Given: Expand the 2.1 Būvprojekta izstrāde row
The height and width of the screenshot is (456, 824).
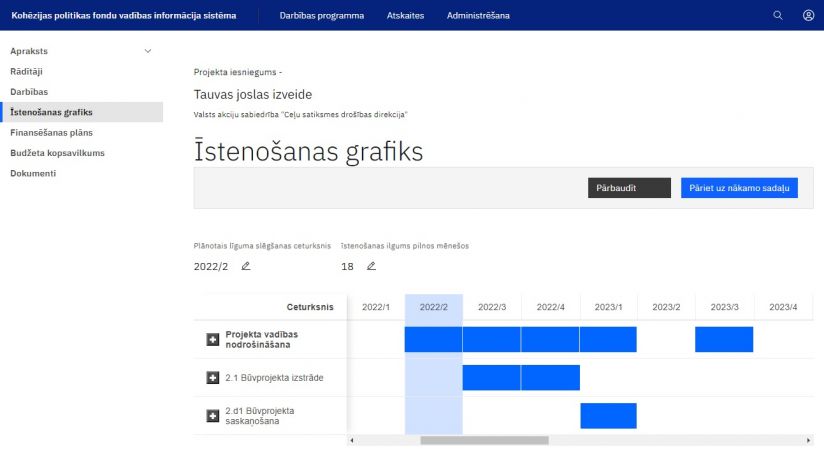Looking at the screenshot, I should coord(212,377).
